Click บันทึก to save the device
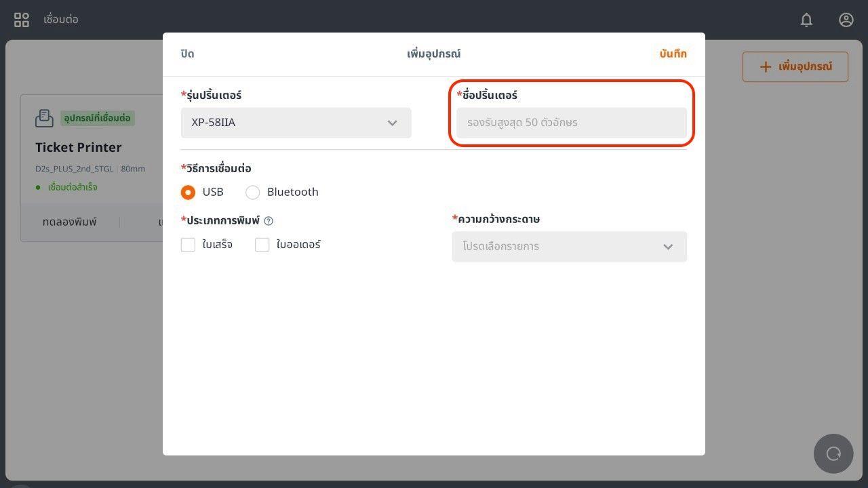This screenshot has width=868, height=488. click(673, 54)
